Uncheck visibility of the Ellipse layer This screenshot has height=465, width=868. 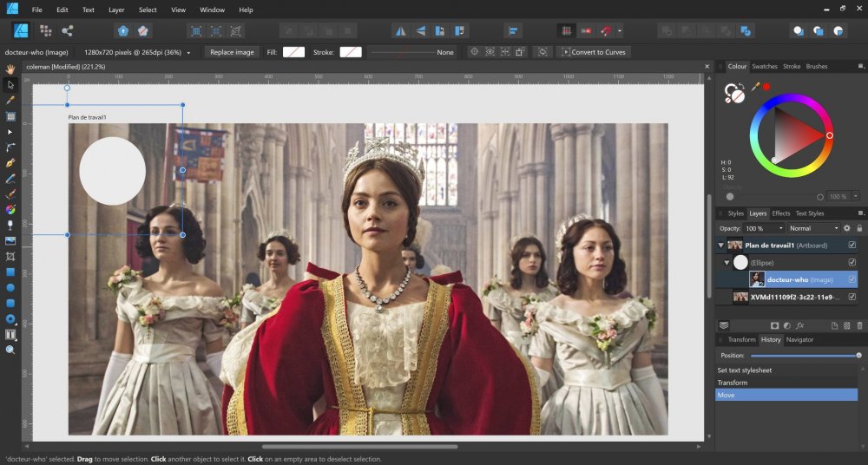(x=852, y=262)
